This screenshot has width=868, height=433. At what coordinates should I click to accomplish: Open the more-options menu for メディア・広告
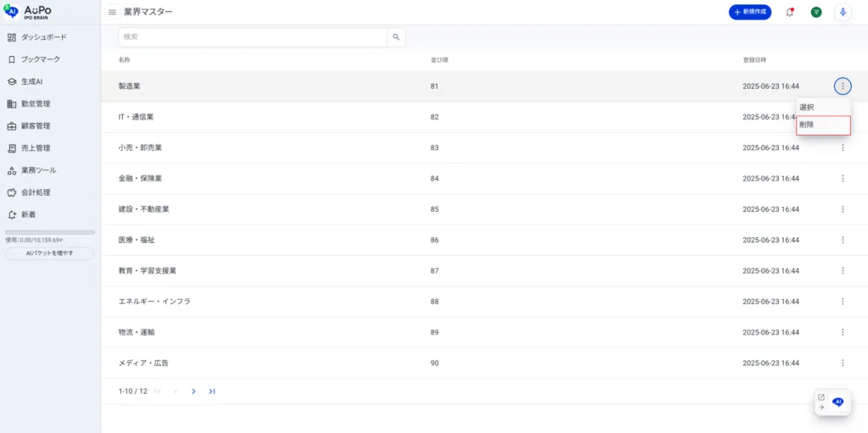click(x=843, y=363)
